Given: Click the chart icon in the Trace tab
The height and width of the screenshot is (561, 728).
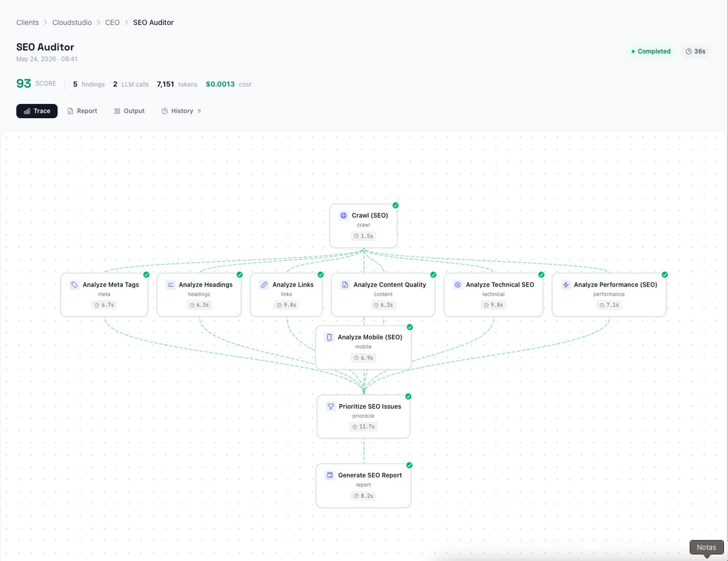Looking at the screenshot, I should [x=27, y=111].
